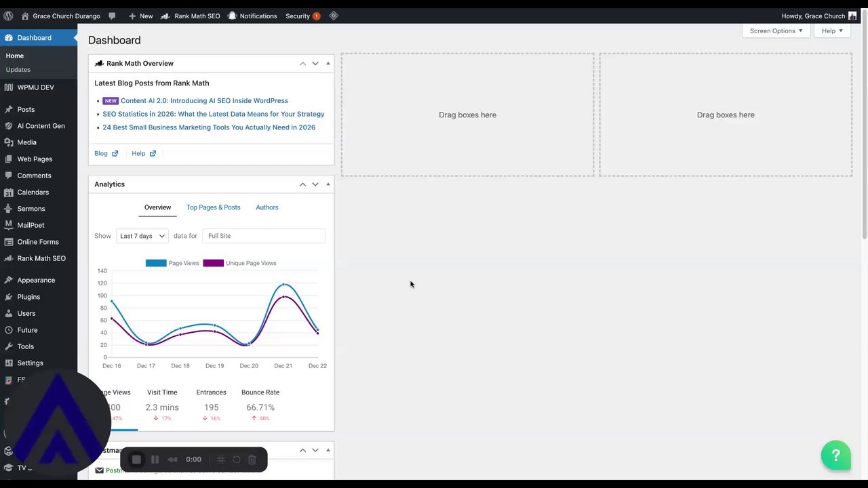Click the Tools wrench icon
The image size is (868, 488).
[8, 346]
